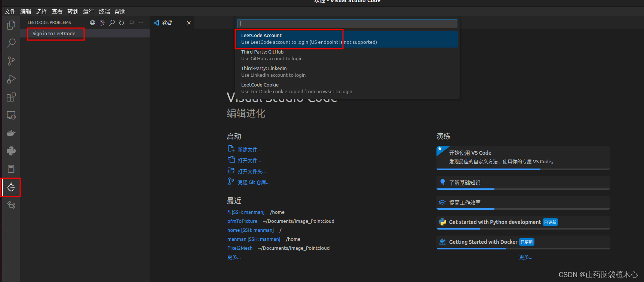This screenshot has height=282, width=644.
Task: Open 开始使用 VS Code walkthrough
Action: click(x=523, y=158)
